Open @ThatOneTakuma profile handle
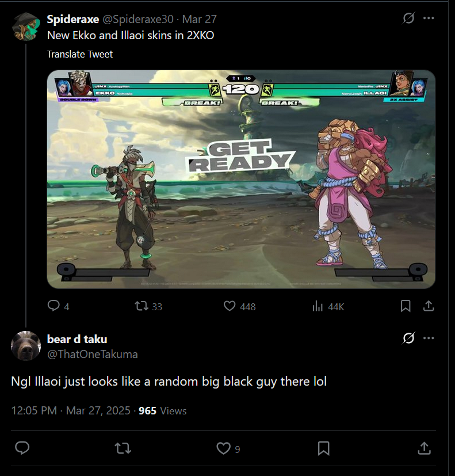The height and width of the screenshot is (476, 455). pos(93,355)
